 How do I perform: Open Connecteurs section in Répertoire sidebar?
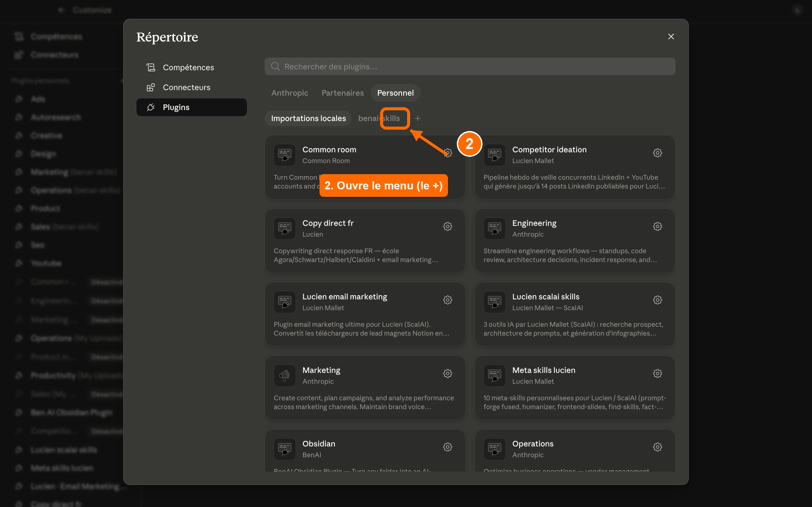point(192,87)
